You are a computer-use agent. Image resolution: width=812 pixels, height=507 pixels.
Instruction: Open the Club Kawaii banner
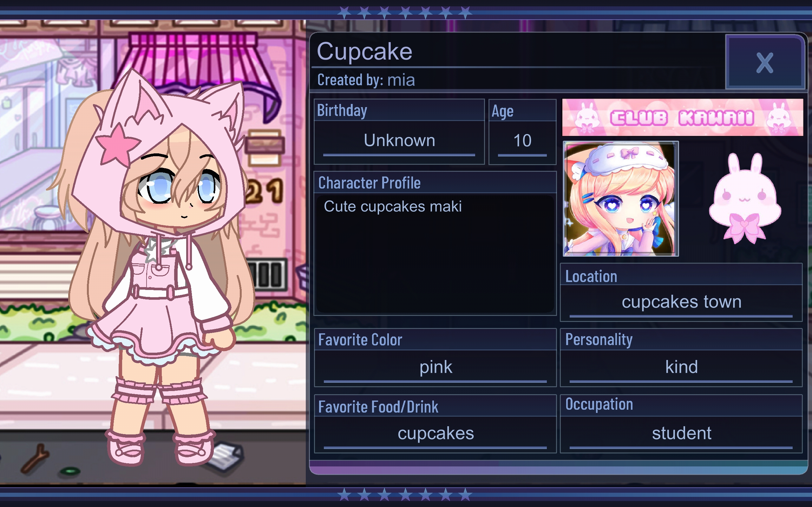(683, 117)
